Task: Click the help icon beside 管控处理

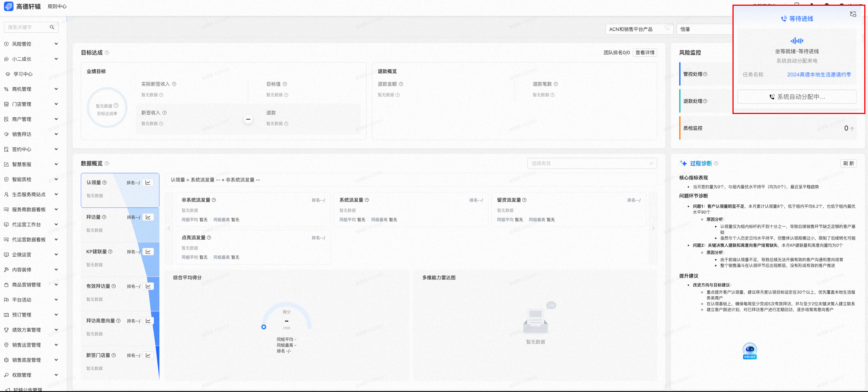Action: (x=705, y=74)
